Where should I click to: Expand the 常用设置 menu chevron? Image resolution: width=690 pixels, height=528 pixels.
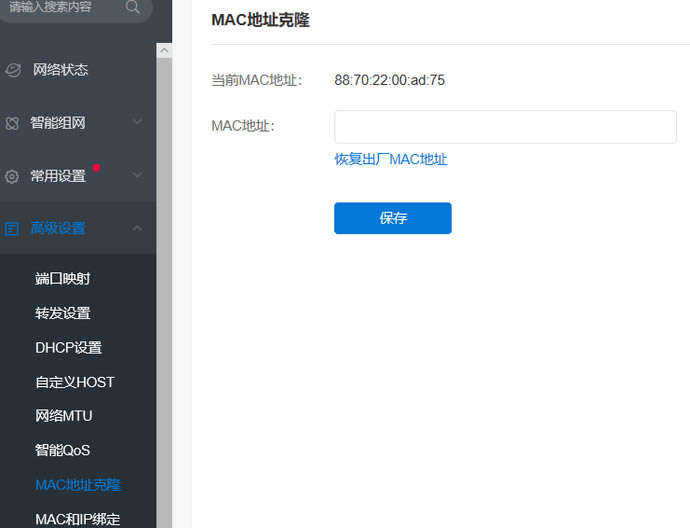coord(137,175)
